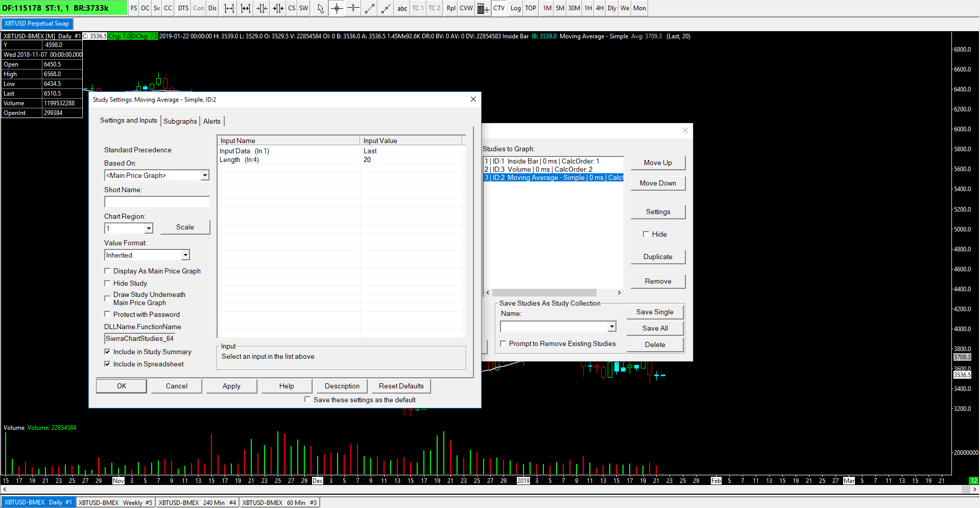This screenshot has height=508, width=980.
Task: Select the ray drawing tool
Action: [x=386, y=8]
